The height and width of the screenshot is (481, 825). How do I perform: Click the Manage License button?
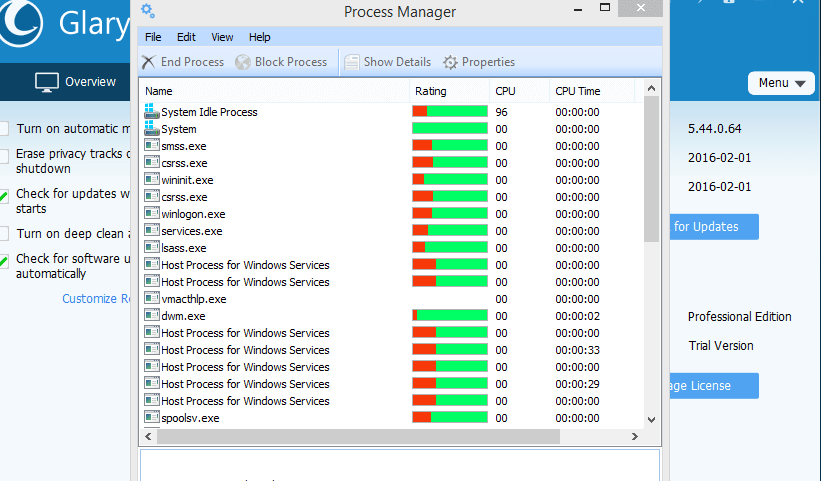(714, 386)
